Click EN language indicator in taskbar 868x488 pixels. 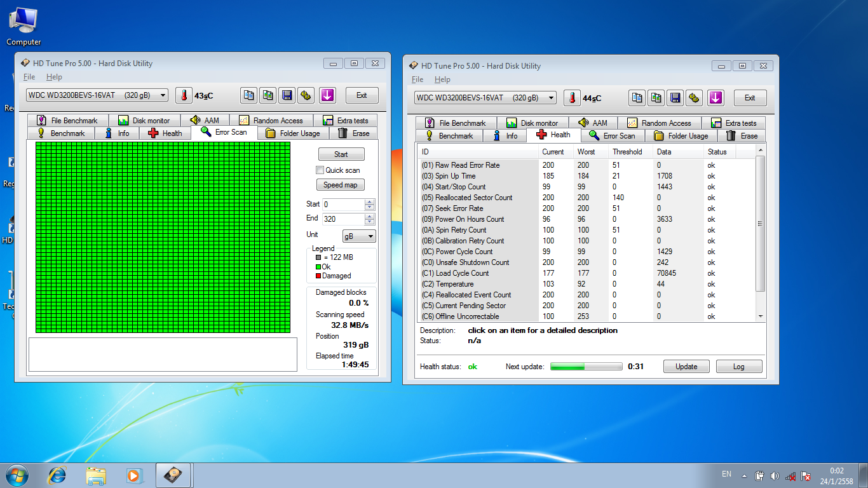pos(726,474)
